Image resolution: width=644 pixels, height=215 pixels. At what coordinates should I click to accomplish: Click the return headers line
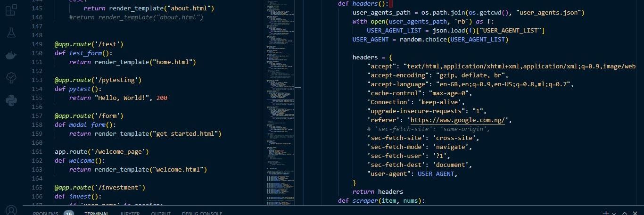coord(378,191)
